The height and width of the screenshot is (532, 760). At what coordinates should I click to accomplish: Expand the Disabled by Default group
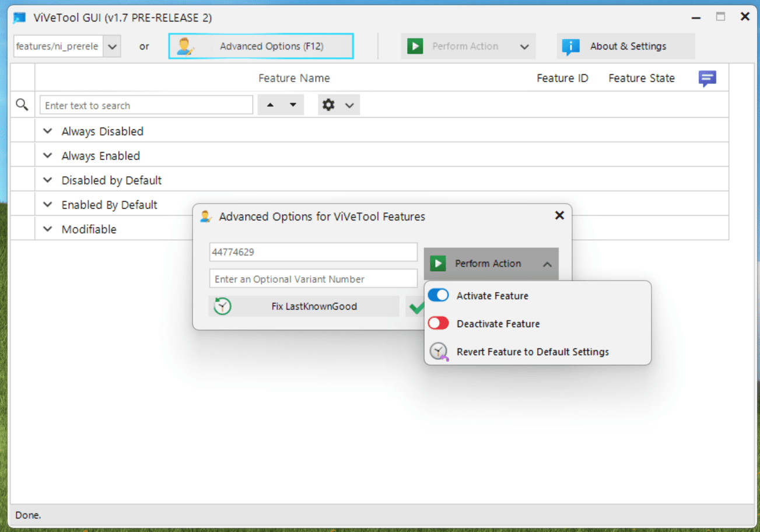pos(48,180)
